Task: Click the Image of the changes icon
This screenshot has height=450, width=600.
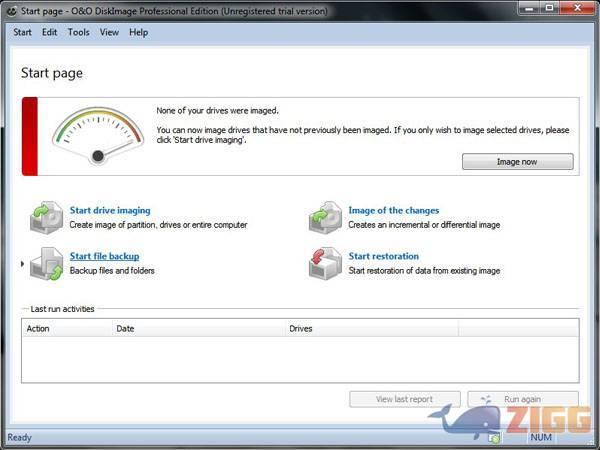Action: click(x=325, y=217)
